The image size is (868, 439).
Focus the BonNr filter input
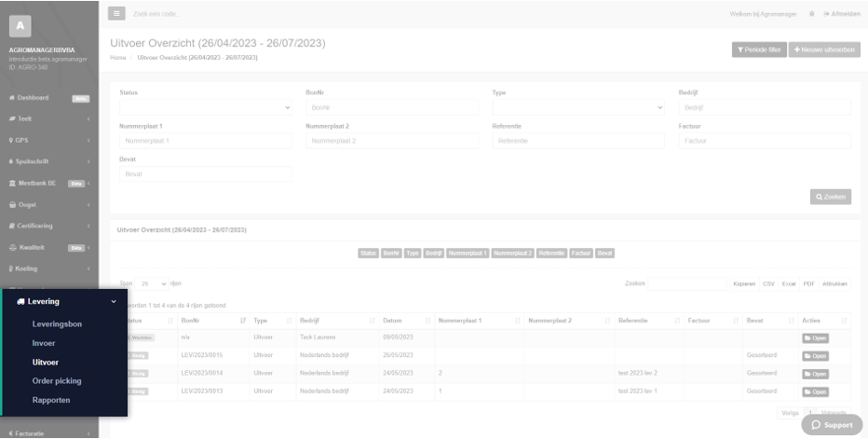pyautogui.click(x=392, y=107)
